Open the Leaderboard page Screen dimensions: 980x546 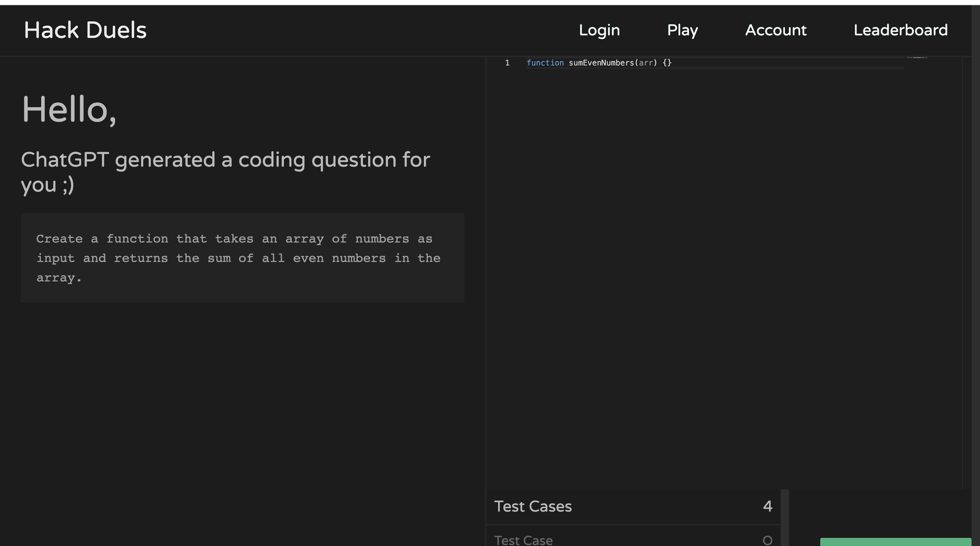pyautogui.click(x=900, y=30)
